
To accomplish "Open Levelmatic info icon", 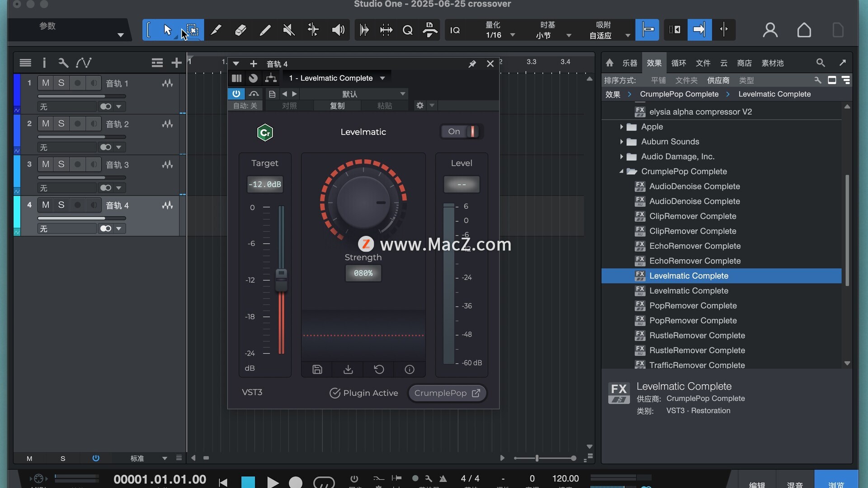I will [410, 370].
